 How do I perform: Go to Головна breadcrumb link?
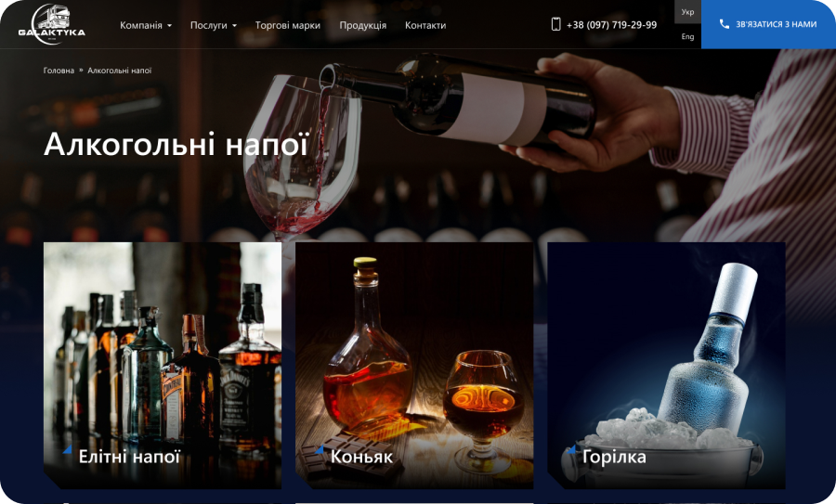(59, 71)
